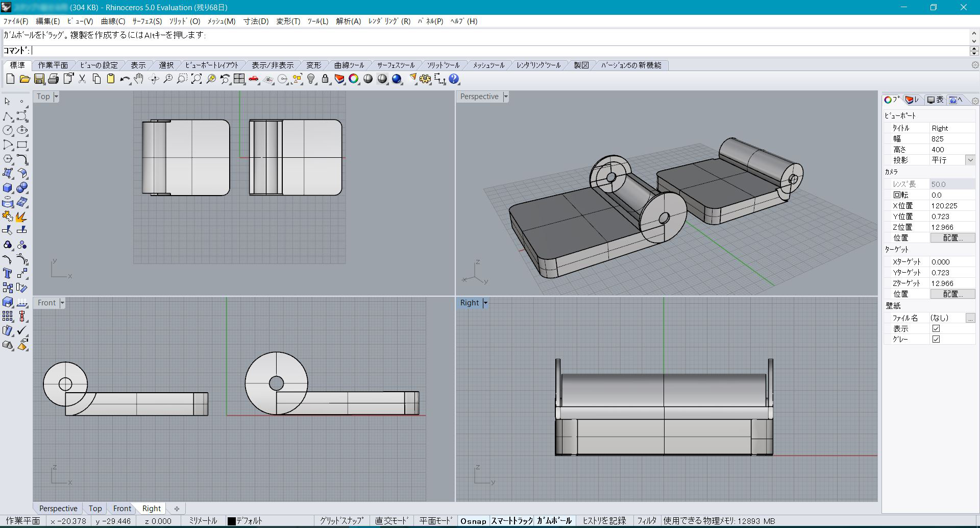
Task: Click the Paste clipboard icon
Action: tap(111, 79)
